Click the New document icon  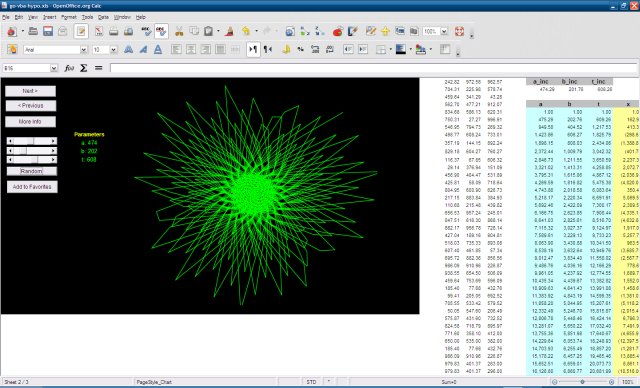pyautogui.click(x=12, y=31)
